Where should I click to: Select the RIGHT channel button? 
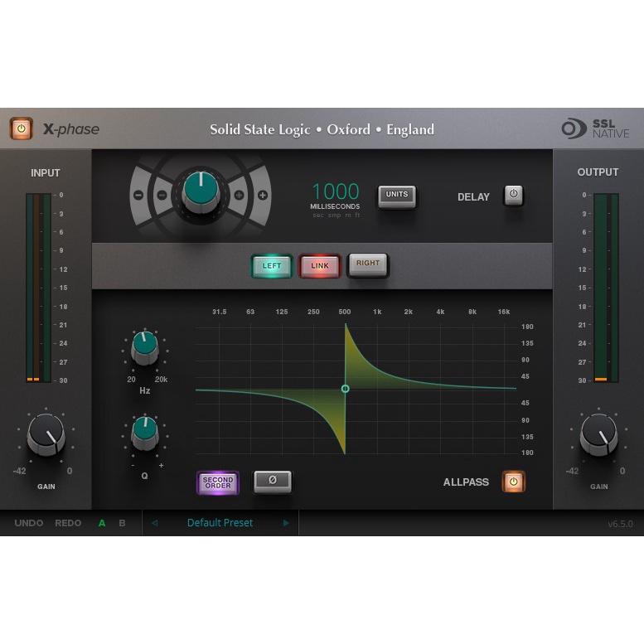coord(368,264)
